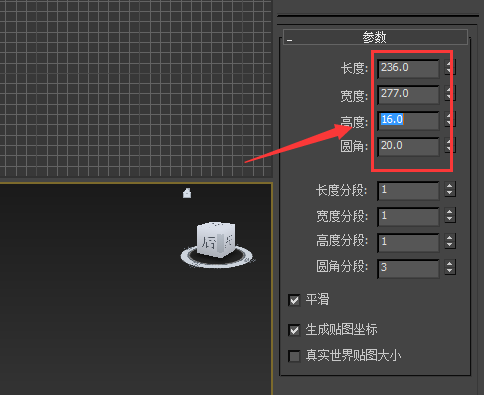Adjust the 高度 spinner arrows
Image resolution: width=484 pixels, height=395 pixels.
tap(450, 120)
